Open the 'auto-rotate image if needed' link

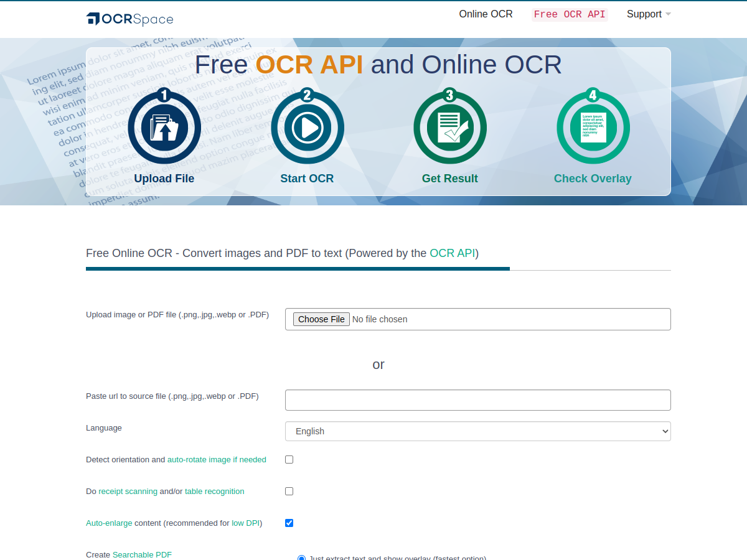[217, 460]
